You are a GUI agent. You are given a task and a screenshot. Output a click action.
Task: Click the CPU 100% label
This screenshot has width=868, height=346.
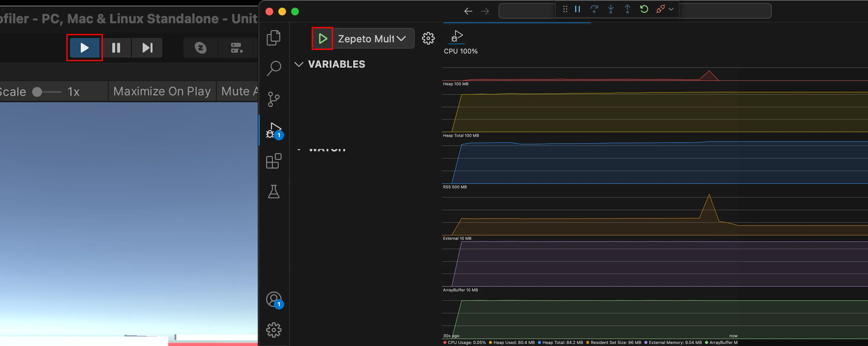tap(460, 51)
